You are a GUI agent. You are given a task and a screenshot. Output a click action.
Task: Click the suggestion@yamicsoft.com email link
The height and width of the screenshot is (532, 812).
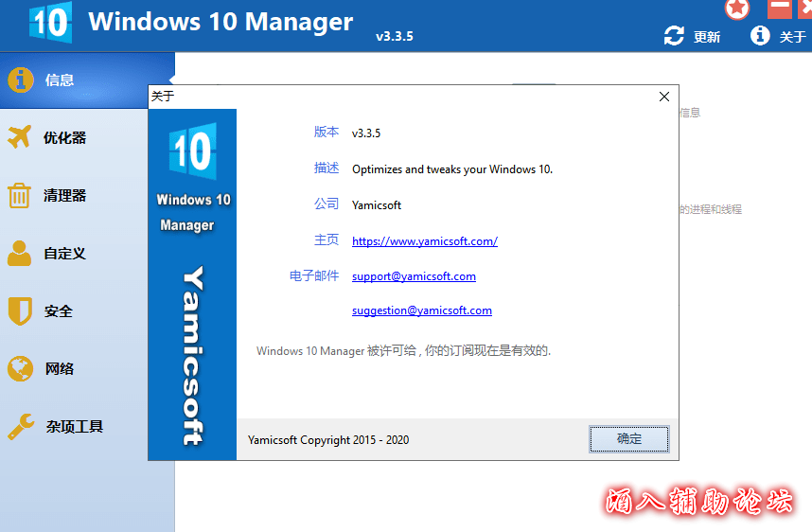click(421, 310)
